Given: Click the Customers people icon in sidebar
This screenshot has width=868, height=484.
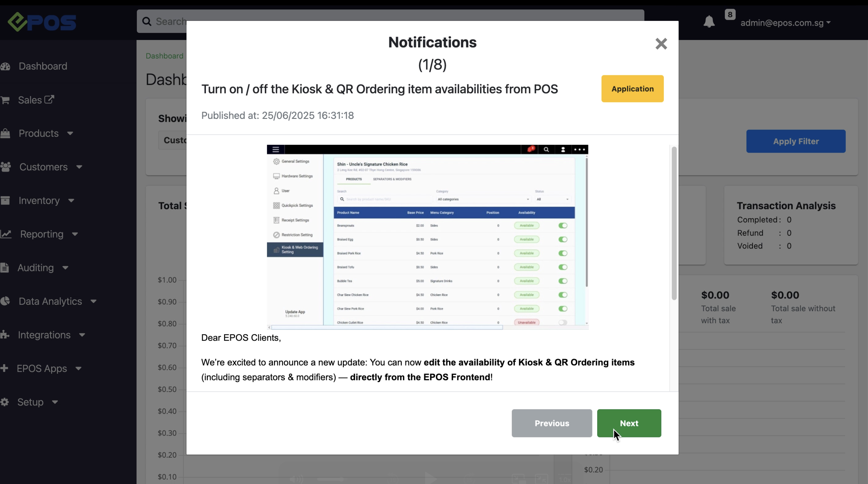Looking at the screenshot, I should pyautogui.click(x=6, y=167).
